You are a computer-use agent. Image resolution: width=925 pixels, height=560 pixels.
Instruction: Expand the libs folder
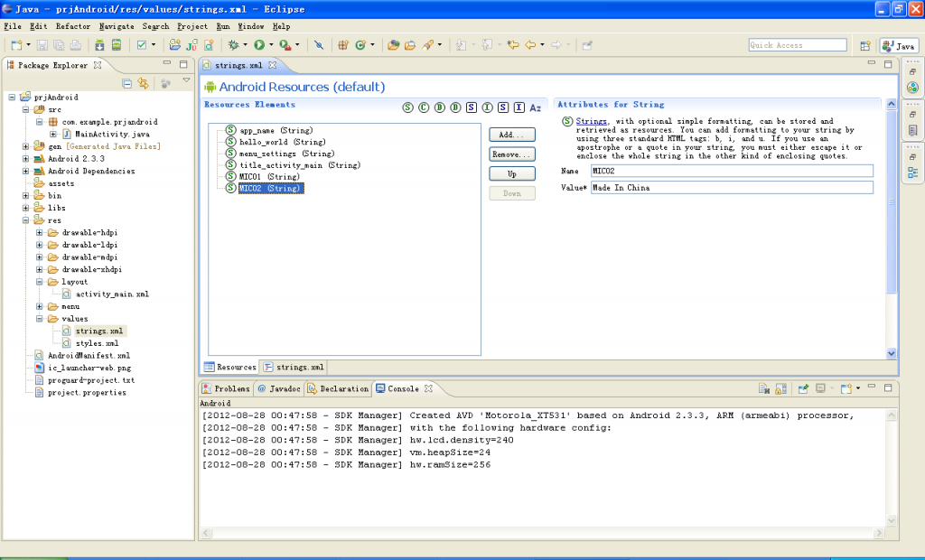(25, 208)
